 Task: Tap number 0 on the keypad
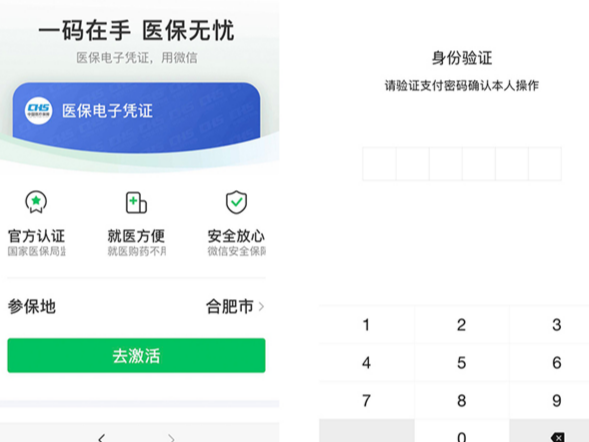click(x=462, y=432)
